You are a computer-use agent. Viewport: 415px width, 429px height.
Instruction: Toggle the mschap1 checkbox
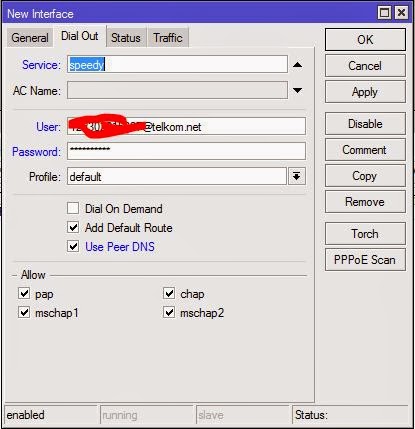24,313
